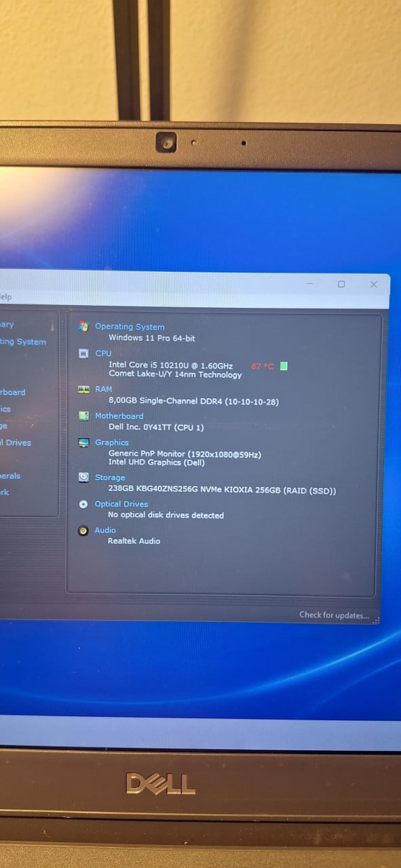Viewport: 401px width, 868px height.
Task: Click the Check for updates link
Action: pos(335,615)
